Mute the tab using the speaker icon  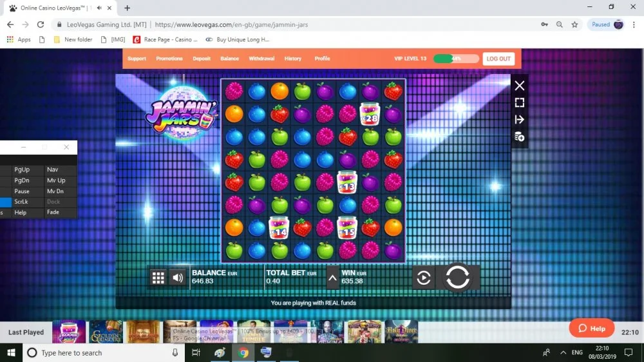[x=99, y=8]
